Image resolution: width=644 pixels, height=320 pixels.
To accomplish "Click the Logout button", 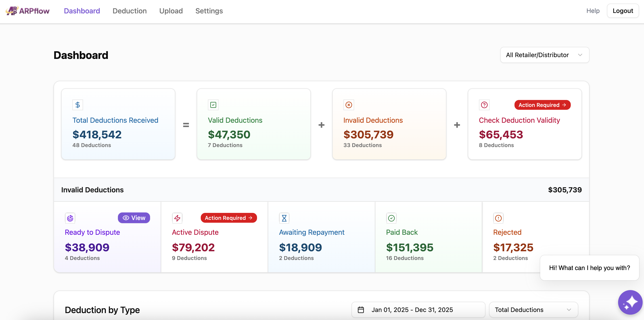I will [x=623, y=11].
